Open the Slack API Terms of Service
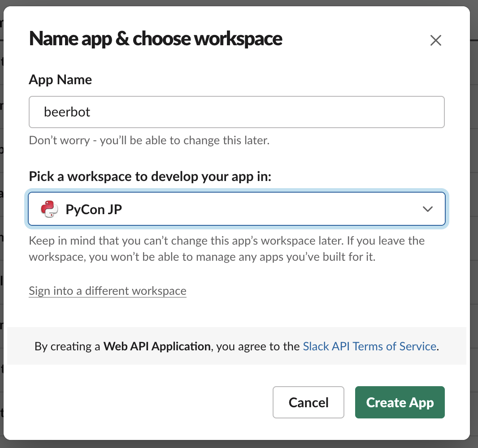 (x=369, y=346)
